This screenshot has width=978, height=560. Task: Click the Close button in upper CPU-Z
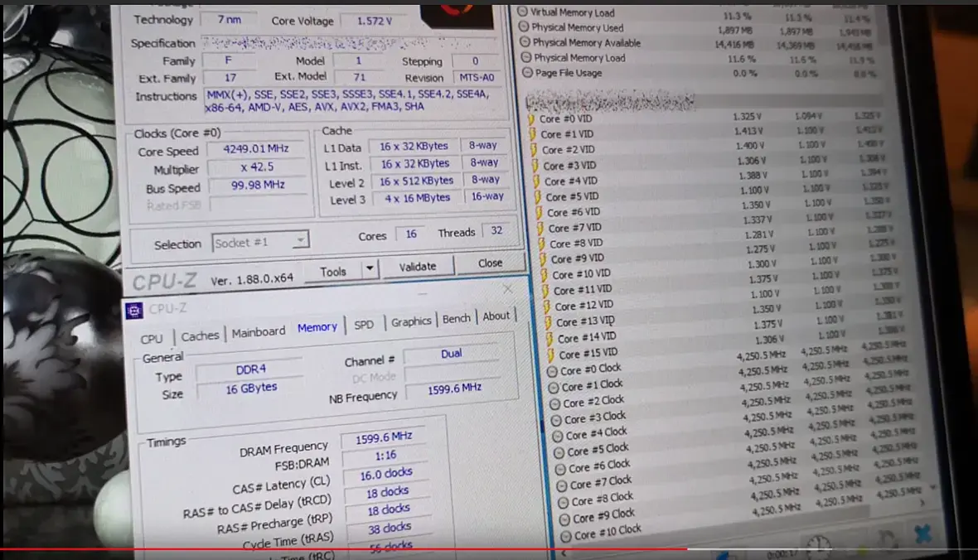tap(491, 263)
